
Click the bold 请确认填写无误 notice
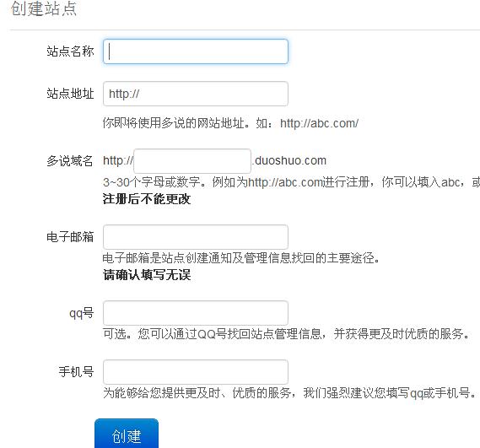click(147, 275)
